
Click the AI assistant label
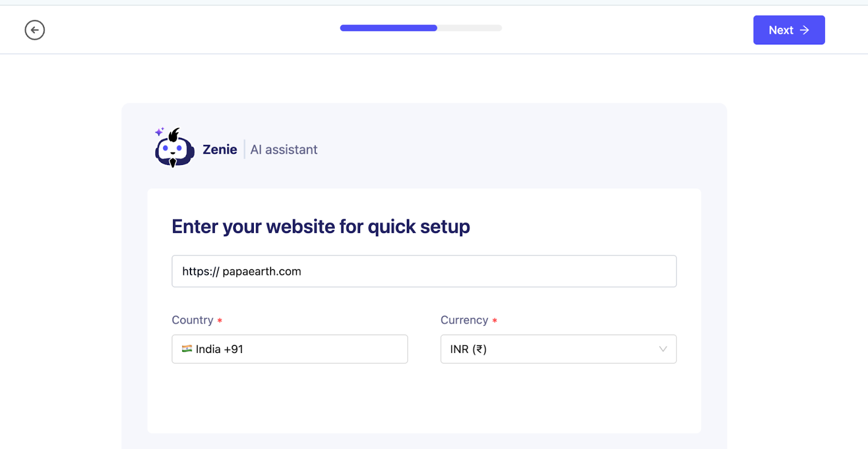click(x=284, y=150)
